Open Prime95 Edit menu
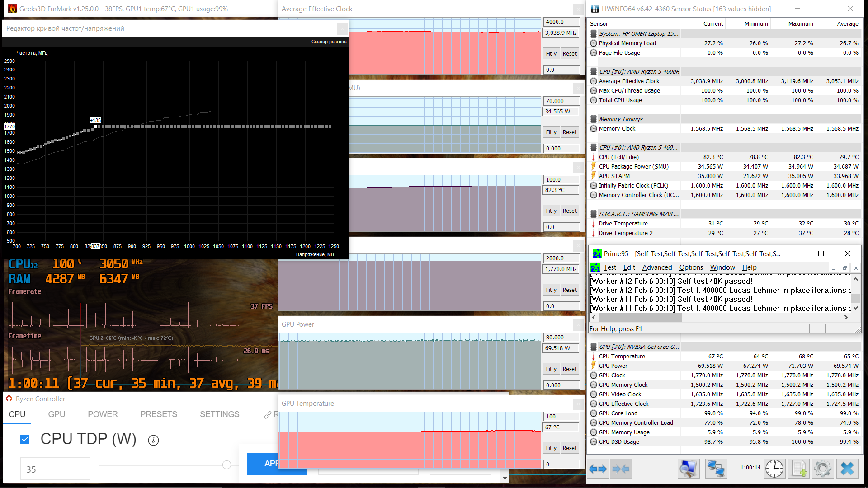 629,267
